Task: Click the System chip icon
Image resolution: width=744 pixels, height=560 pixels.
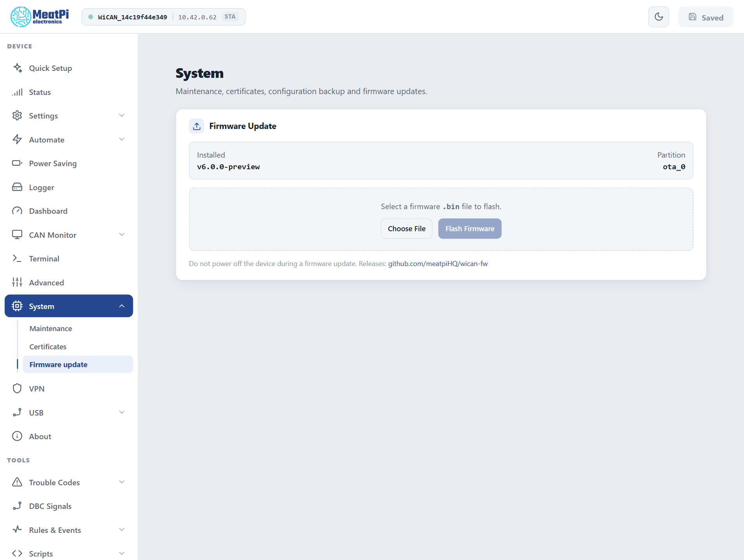Action: click(x=17, y=306)
